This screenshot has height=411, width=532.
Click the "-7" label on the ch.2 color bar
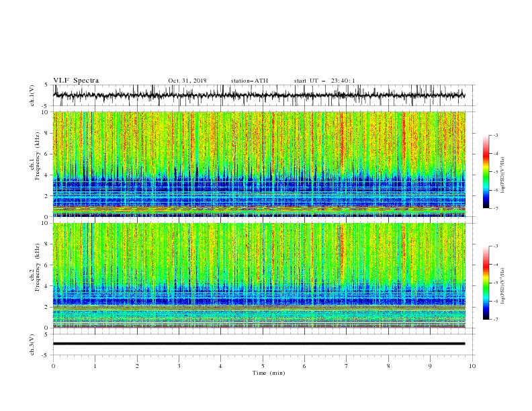pyautogui.click(x=496, y=320)
